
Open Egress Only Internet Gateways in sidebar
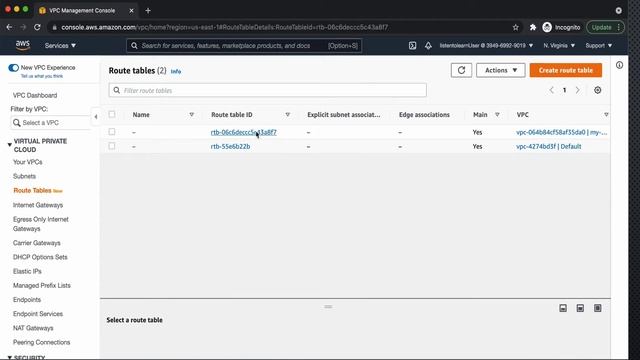(41, 224)
